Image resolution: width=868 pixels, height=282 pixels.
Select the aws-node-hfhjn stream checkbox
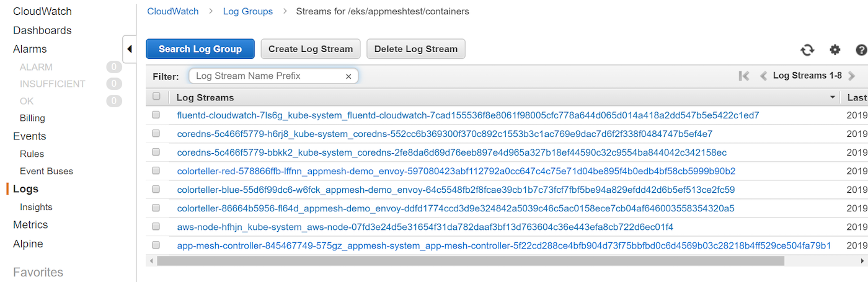(156, 226)
